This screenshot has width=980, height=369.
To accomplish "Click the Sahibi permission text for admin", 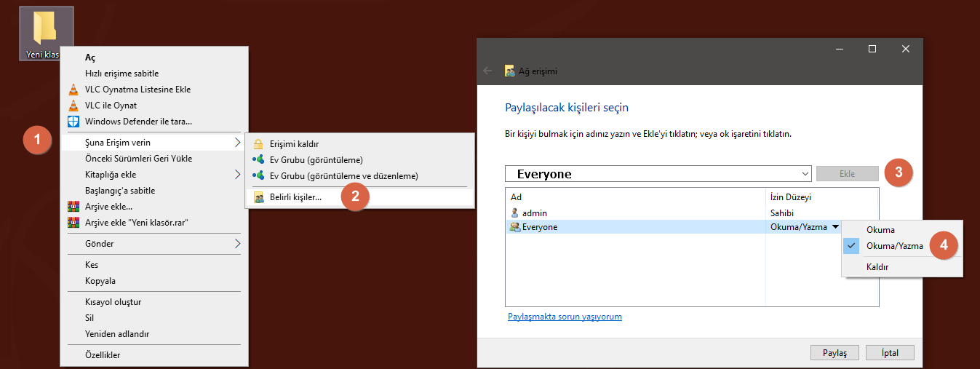I will click(x=782, y=213).
